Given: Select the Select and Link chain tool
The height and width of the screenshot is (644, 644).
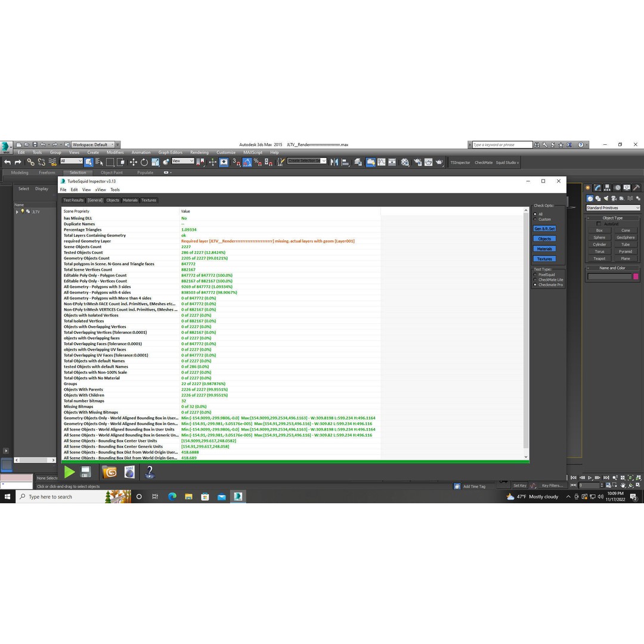Looking at the screenshot, I should [30, 162].
